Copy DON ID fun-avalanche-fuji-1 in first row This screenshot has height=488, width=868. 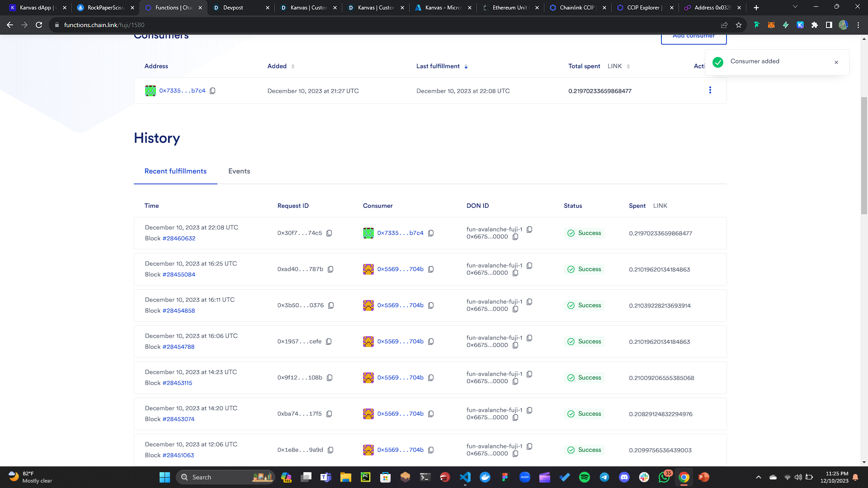tap(529, 230)
